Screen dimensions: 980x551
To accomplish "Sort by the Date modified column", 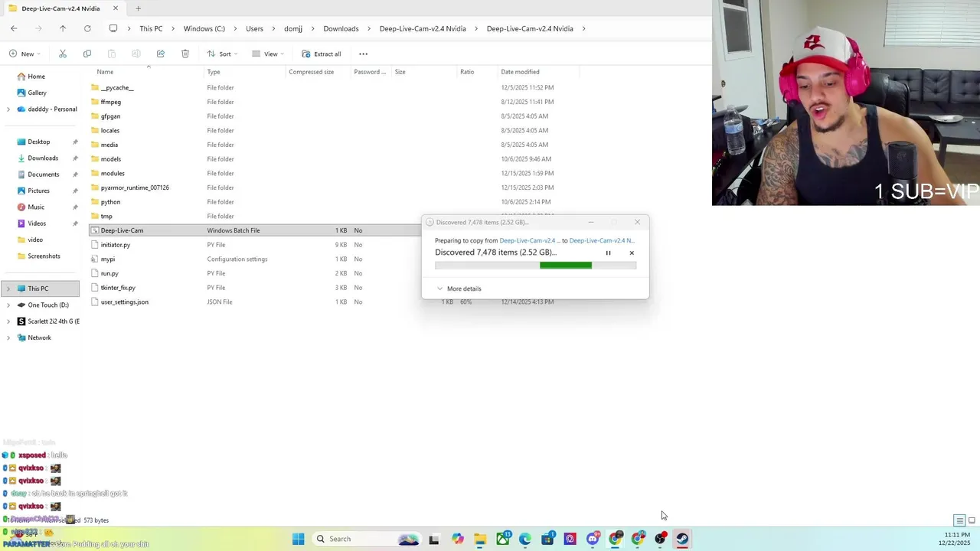I will pos(521,72).
